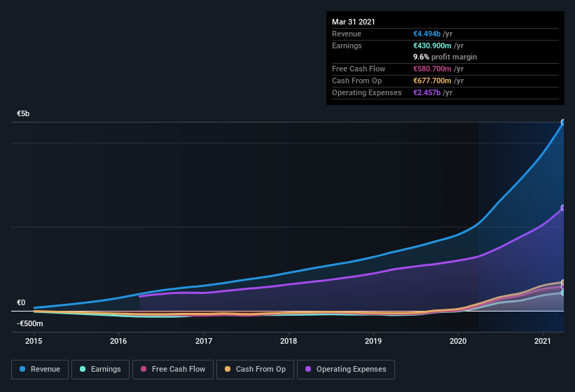Click the €4.494b revenue value
The height and width of the screenshot is (392, 575).
click(x=427, y=34)
